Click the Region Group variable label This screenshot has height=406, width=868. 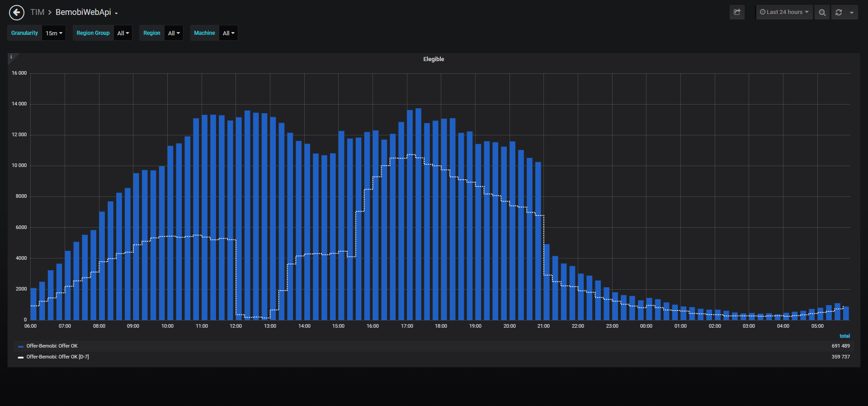pyautogui.click(x=93, y=33)
